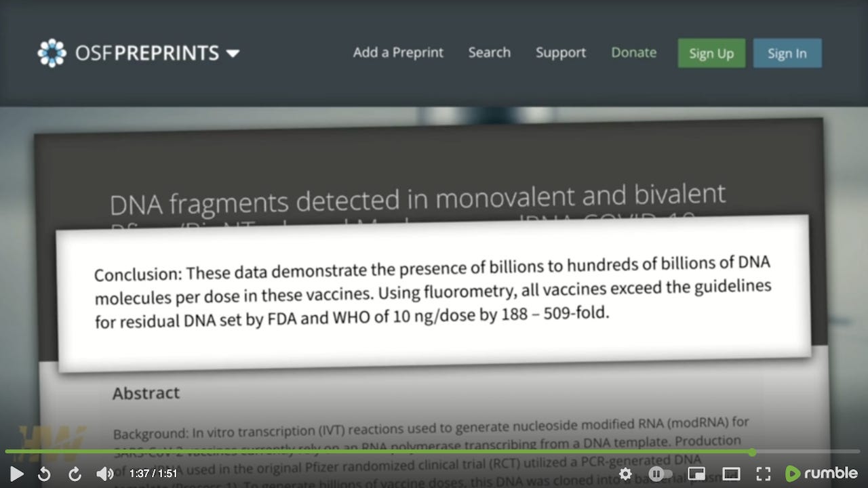The image size is (868, 488).
Task: Skip forward with the forward arrow
Action: (75, 474)
